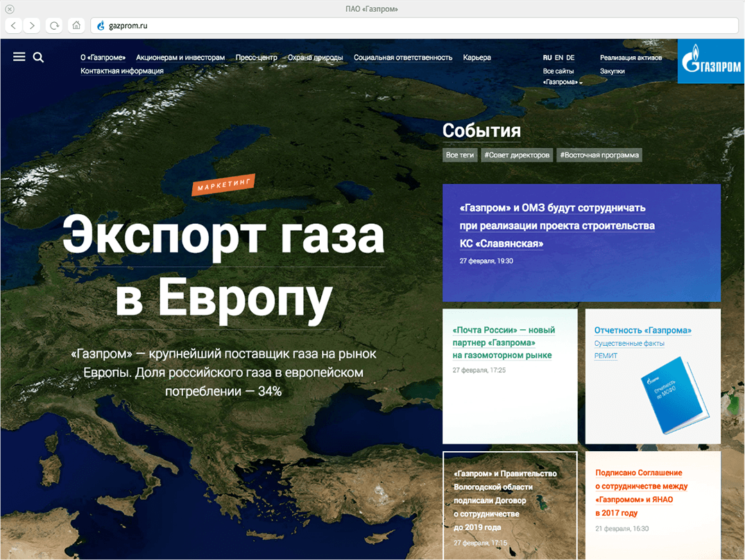This screenshot has height=560, width=745.
Task: Open the «Пресс-центр» menu item
Action: pyautogui.click(x=256, y=58)
